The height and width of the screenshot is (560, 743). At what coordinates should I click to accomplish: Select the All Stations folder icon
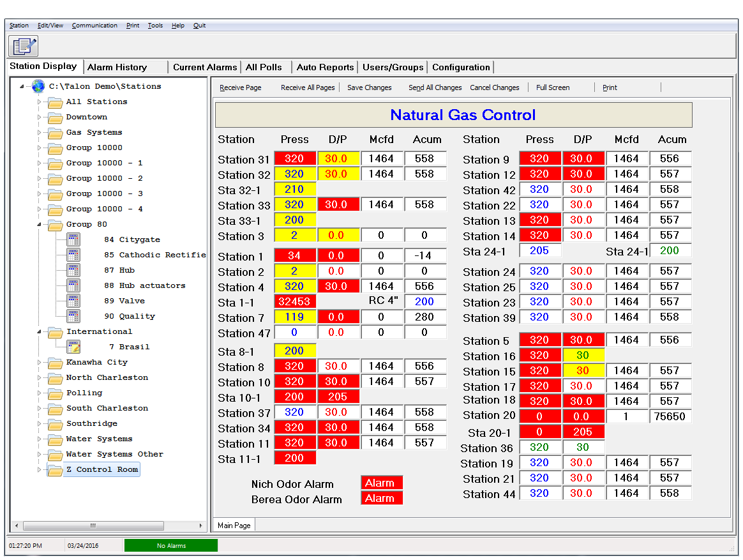(55, 102)
